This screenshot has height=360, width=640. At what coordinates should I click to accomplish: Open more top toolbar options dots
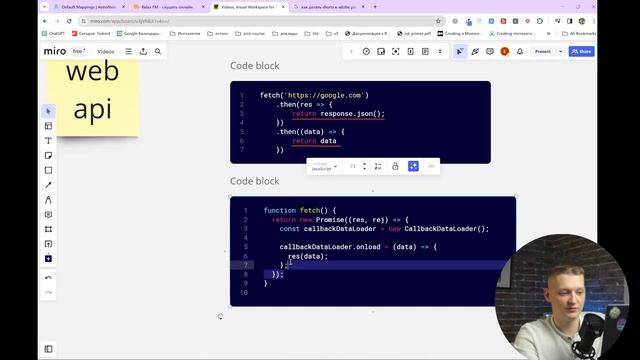[440, 51]
